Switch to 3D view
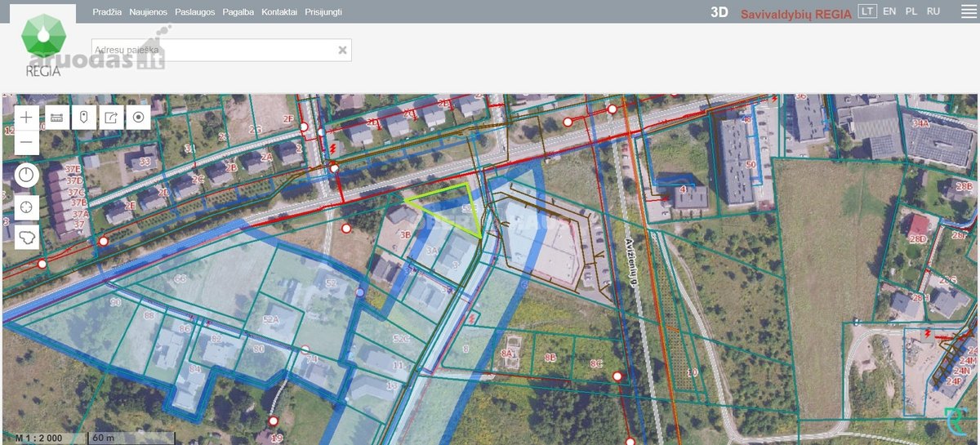The height and width of the screenshot is (445, 980). click(x=719, y=12)
